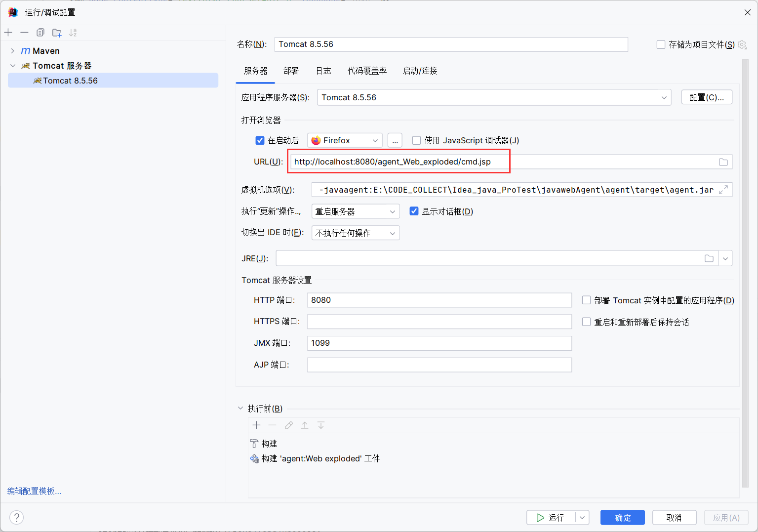This screenshot has width=758, height=532.
Task: Click the HTTPS port field
Action: [x=439, y=322]
